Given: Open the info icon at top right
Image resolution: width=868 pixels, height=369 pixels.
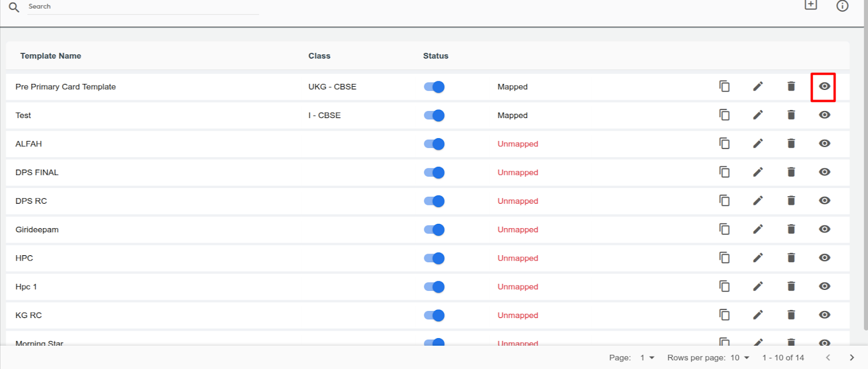Looking at the screenshot, I should point(842,5).
